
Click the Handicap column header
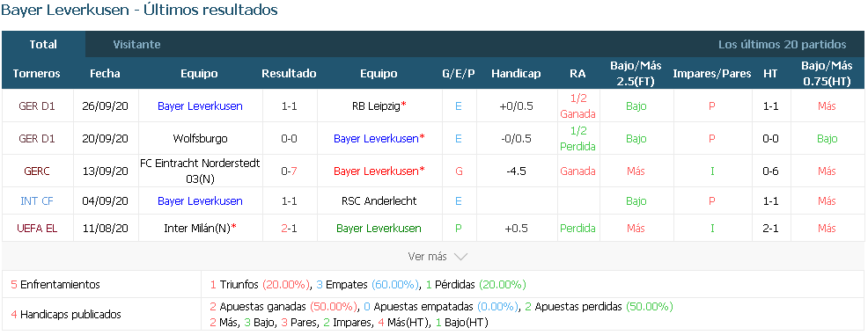click(x=516, y=74)
